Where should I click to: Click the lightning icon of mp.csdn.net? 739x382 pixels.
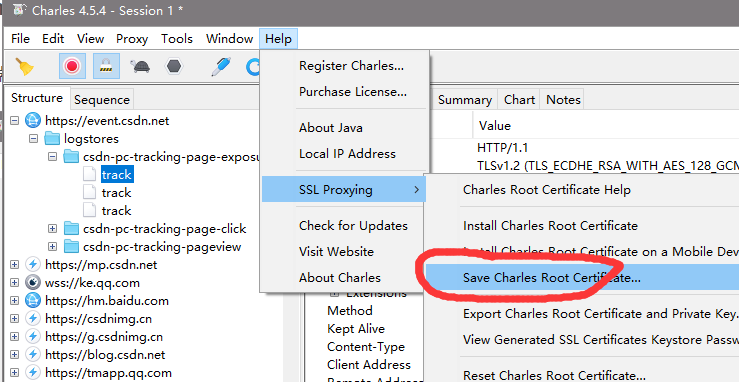[33, 265]
